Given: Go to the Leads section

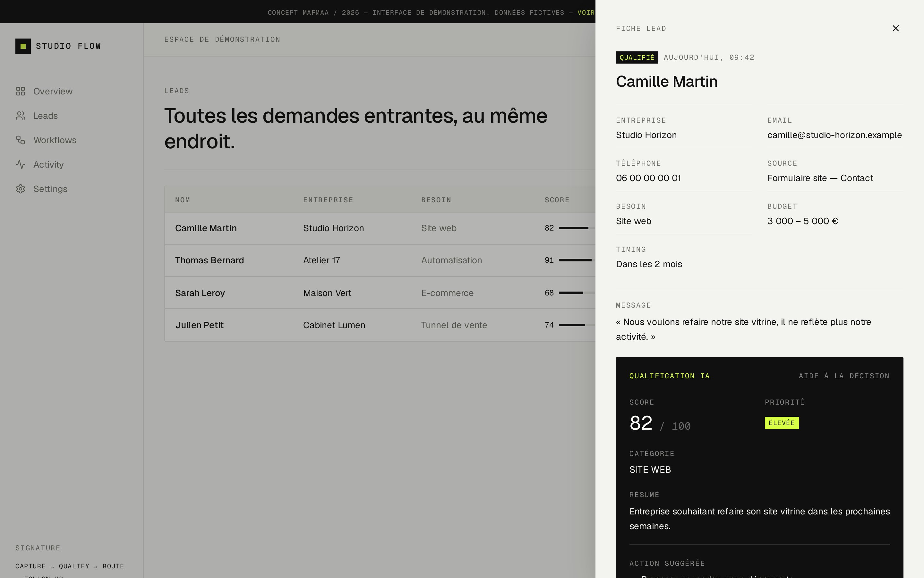Looking at the screenshot, I should click(x=46, y=116).
